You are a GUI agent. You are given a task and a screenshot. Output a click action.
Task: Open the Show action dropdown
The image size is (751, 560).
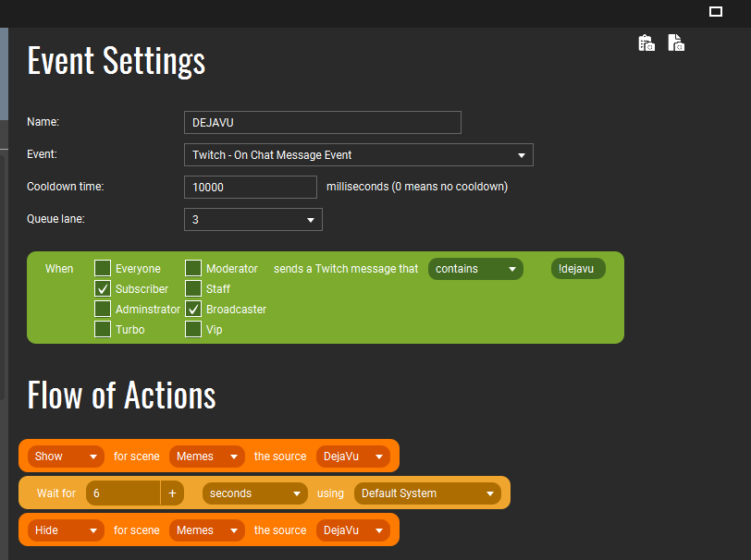point(67,457)
